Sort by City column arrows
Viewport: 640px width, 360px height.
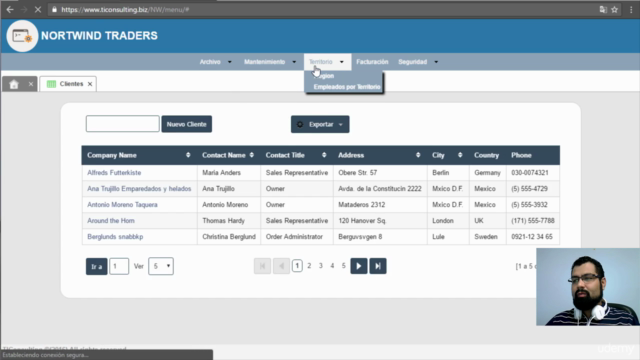click(x=460, y=155)
